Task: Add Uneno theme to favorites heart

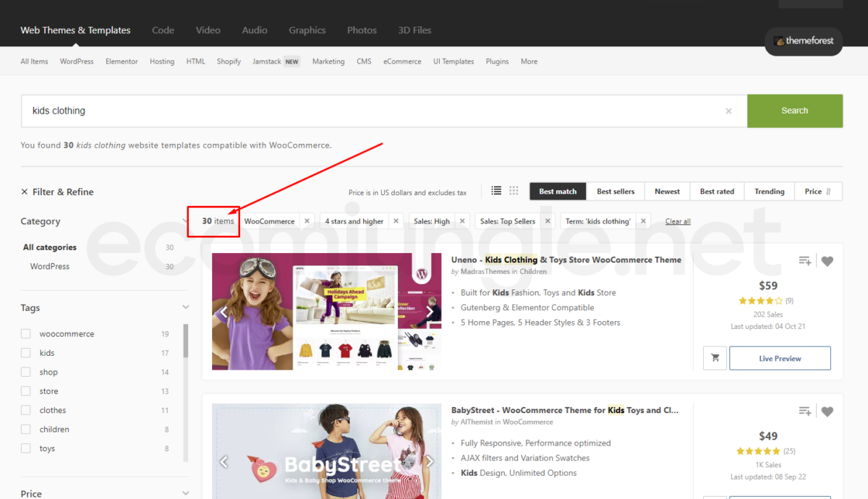Action: point(827,261)
